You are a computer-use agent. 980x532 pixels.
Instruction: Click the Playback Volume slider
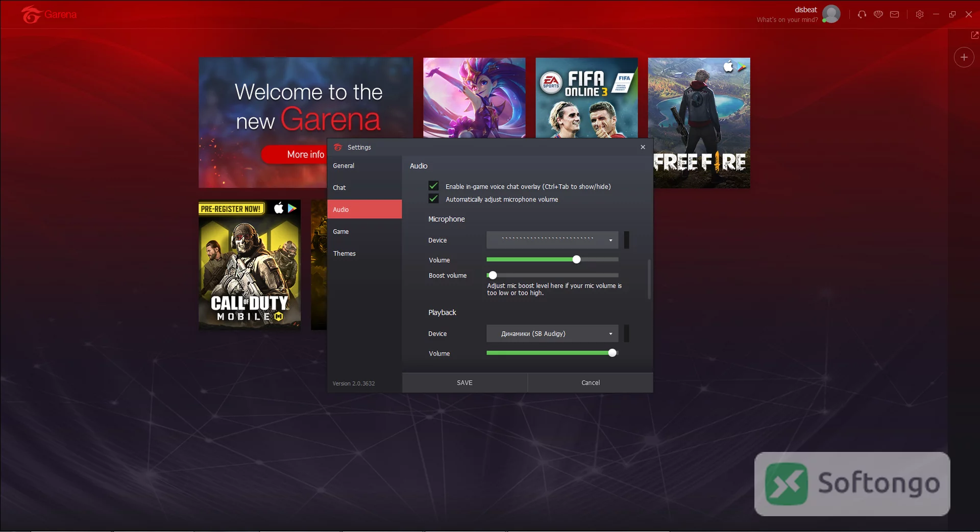tap(552, 353)
